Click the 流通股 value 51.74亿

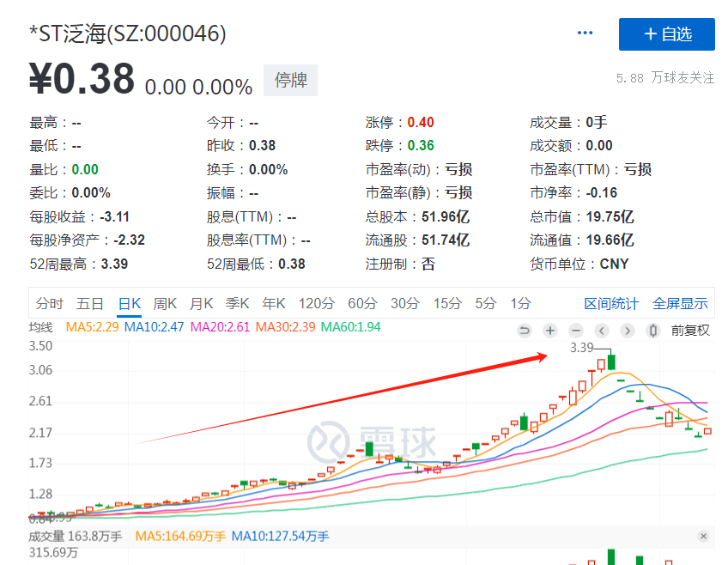pyautogui.click(x=446, y=240)
